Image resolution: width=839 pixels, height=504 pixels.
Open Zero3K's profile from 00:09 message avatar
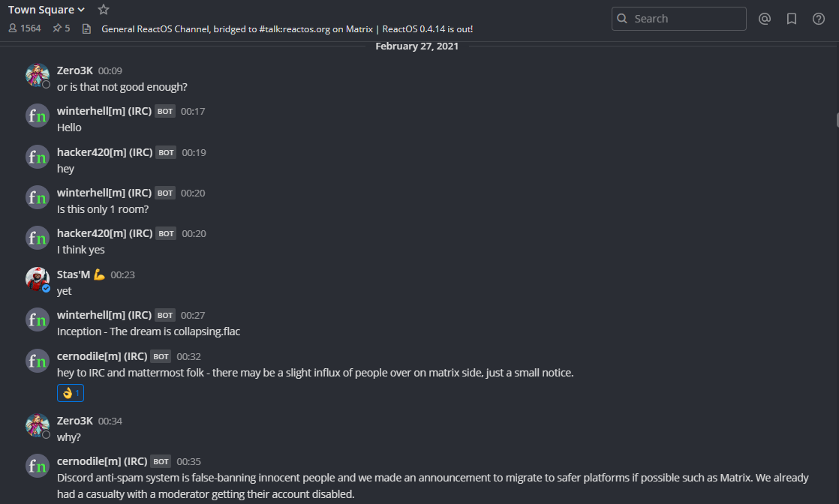(38, 75)
